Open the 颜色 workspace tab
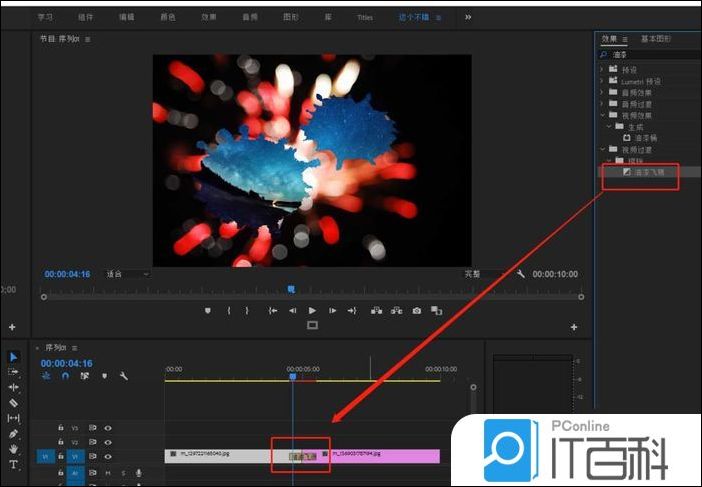The image size is (702, 487). pyautogui.click(x=168, y=17)
